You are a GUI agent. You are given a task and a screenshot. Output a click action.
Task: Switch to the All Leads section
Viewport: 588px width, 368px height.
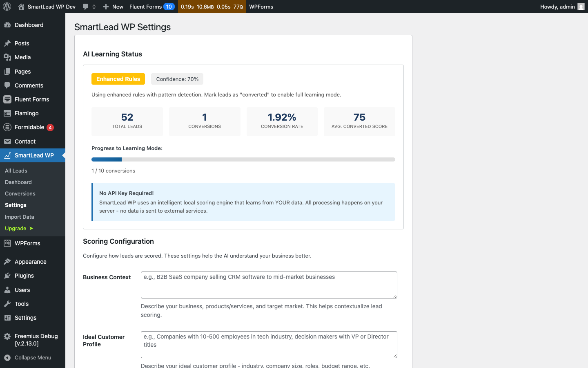(x=16, y=171)
